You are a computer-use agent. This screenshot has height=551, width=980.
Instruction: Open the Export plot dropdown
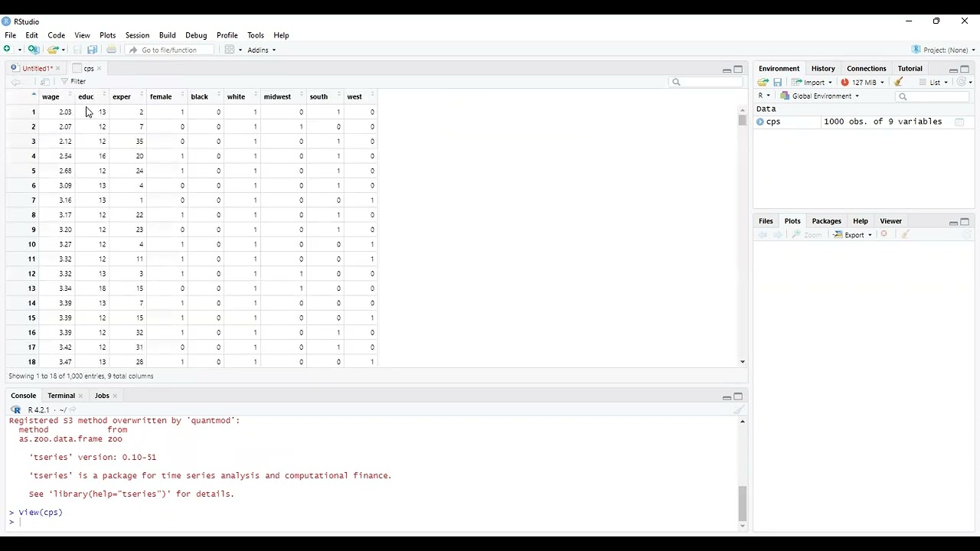coord(854,235)
